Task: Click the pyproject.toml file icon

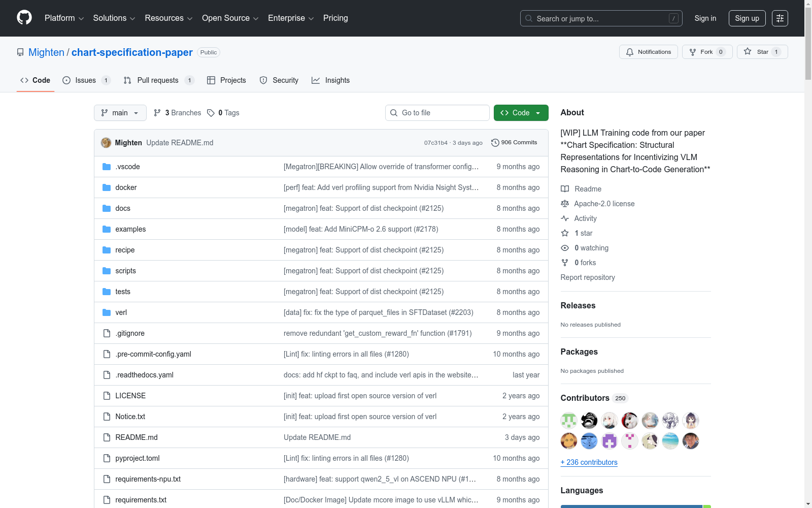Action: point(107,458)
